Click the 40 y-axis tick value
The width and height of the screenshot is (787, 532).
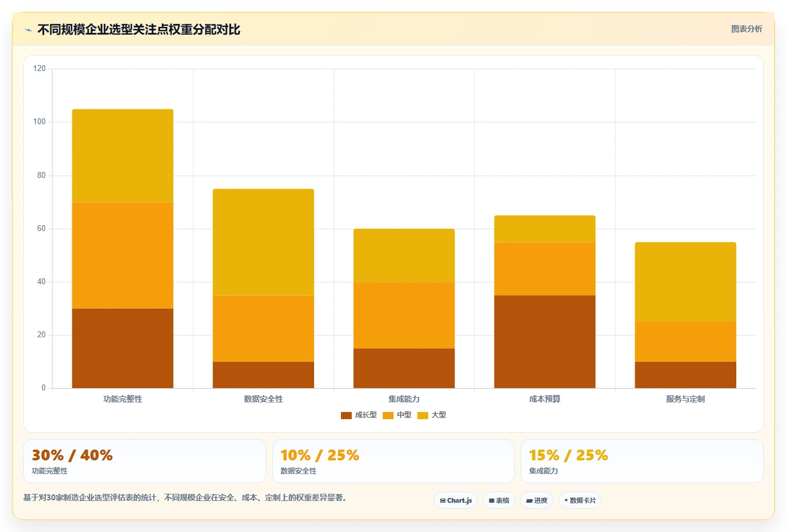pos(41,282)
